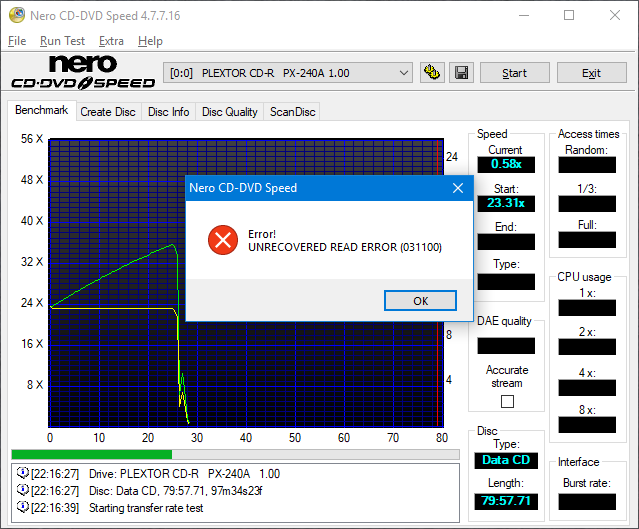639x529 pixels.
Task: Click the CPU usage 8 x field
Action: pos(587,425)
